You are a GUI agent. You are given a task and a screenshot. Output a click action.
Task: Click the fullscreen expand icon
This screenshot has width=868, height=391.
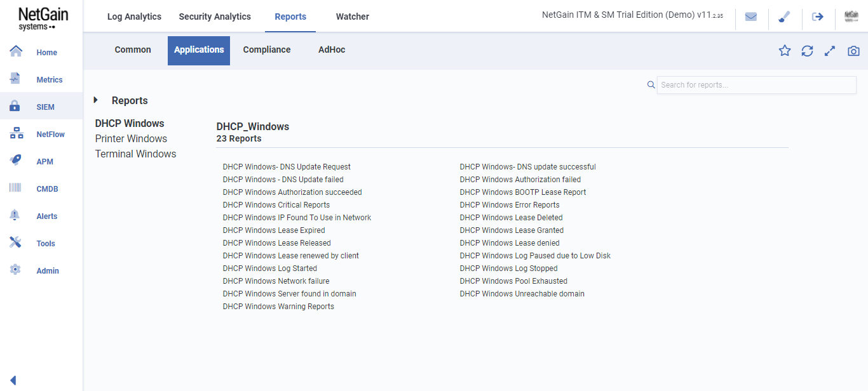tap(830, 51)
